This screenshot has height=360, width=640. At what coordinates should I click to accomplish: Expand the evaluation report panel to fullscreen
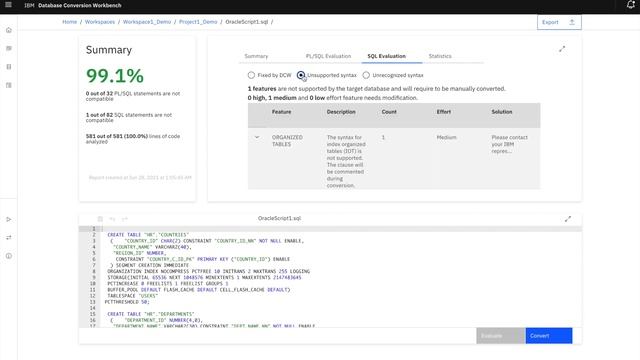[562, 49]
